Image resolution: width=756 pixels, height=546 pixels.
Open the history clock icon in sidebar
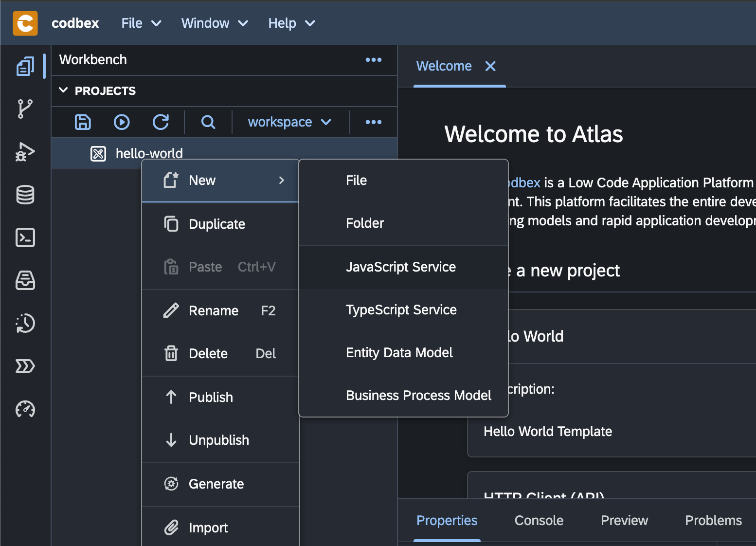pos(25,323)
